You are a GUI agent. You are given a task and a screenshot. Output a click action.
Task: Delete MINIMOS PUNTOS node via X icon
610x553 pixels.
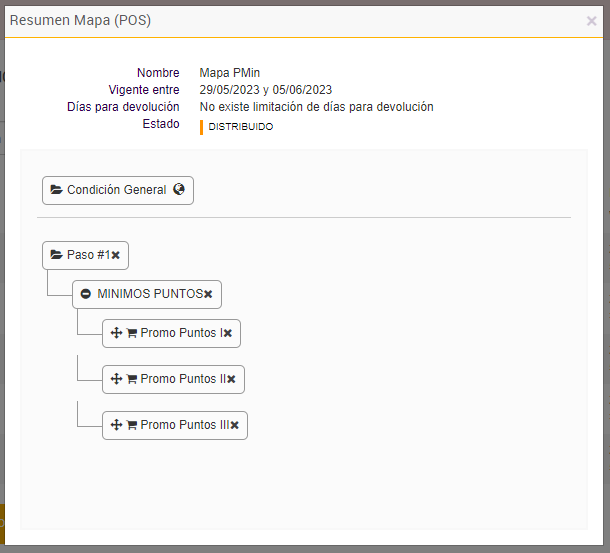click(x=208, y=294)
